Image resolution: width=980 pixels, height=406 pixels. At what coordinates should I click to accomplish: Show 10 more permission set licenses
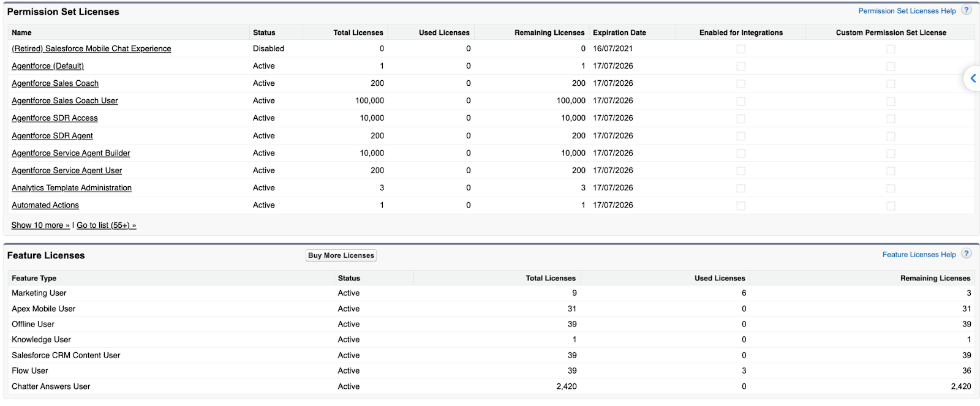pos(40,225)
